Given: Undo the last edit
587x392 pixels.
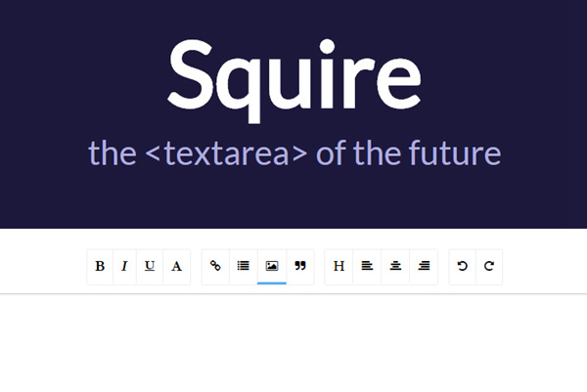Looking at the screenshot, I should pos(463,266).
